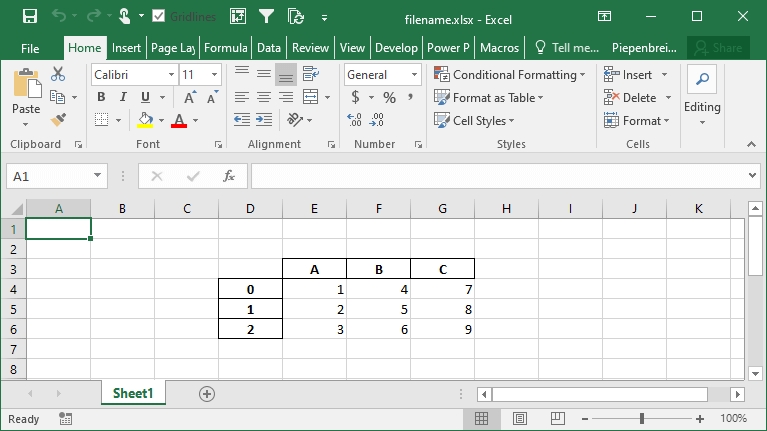767x431 pixels.
Task: Click the Format Painter brush icon
Action: point(58,120)
